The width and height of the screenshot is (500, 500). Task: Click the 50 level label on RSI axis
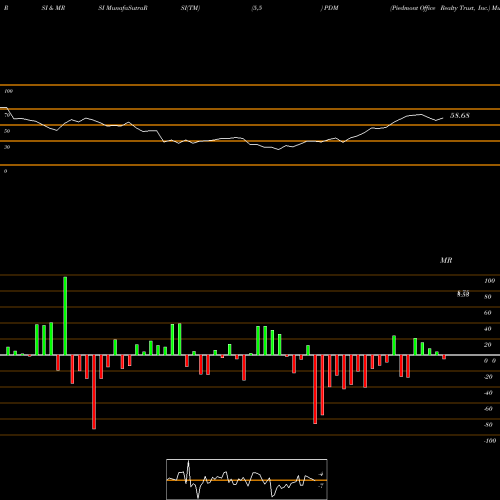[7, 131]
